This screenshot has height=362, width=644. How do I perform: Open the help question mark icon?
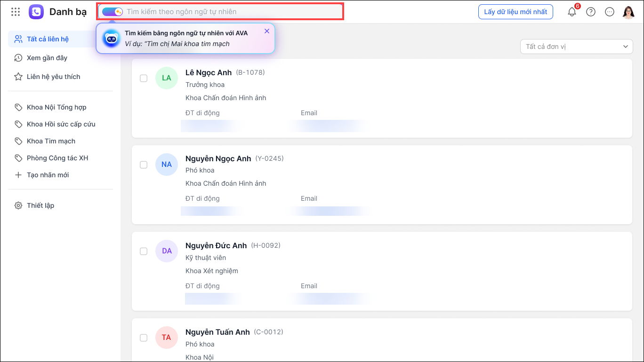pos(591,12)
